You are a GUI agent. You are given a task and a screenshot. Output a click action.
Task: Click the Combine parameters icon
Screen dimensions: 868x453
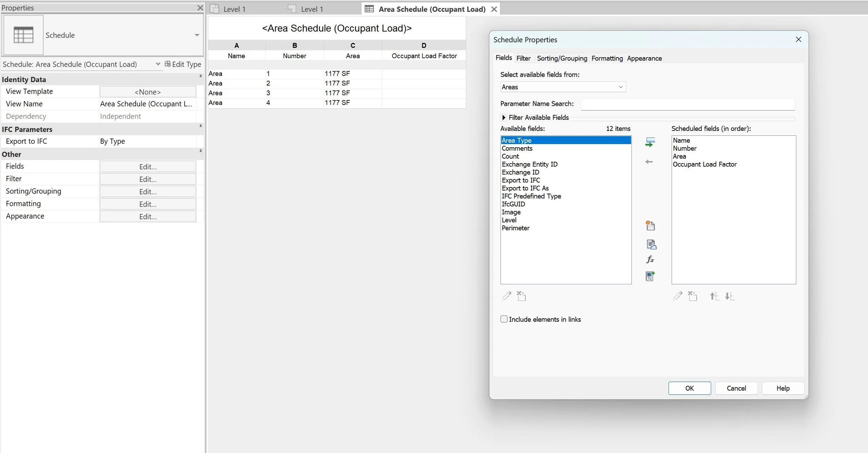650,276
